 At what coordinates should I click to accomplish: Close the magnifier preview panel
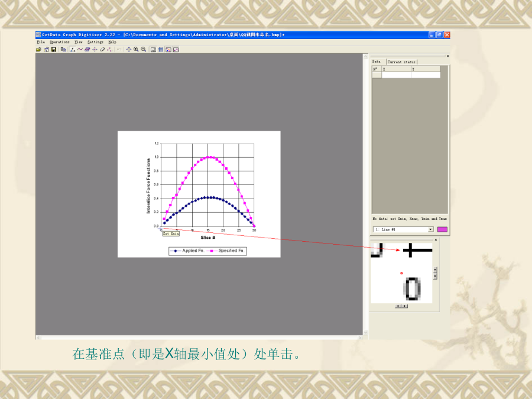pos(436,240)
